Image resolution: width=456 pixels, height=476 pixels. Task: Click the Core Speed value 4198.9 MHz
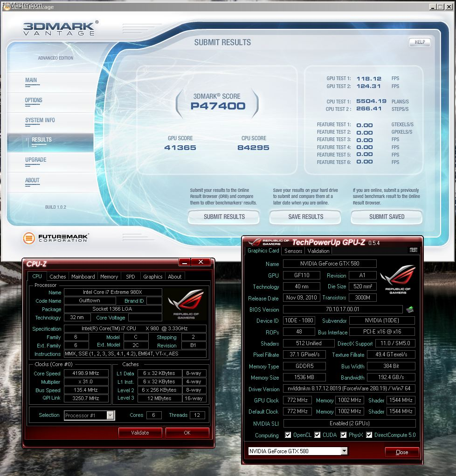click(86, 373)
